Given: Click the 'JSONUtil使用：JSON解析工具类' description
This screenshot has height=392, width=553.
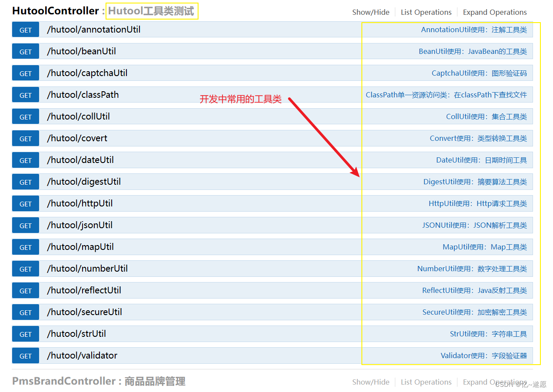Looking at the screenshot, I should point(475,226).
